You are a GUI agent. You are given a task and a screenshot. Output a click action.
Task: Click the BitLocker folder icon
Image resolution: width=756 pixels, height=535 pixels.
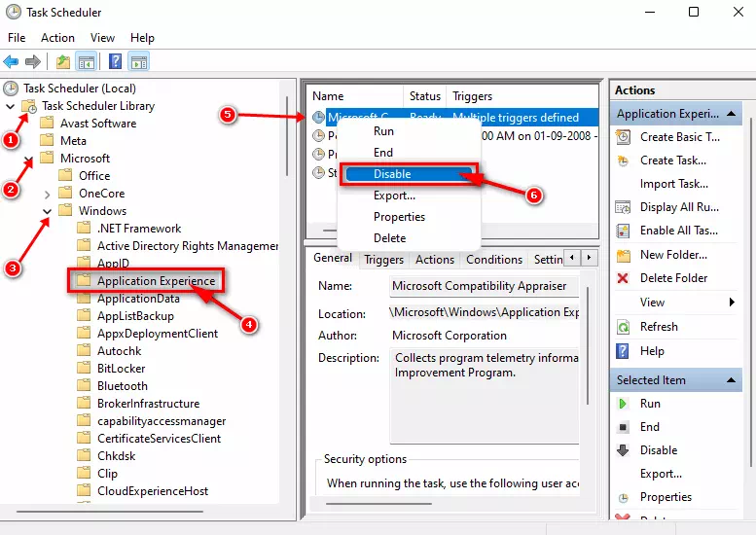click(x=84, y=368)
